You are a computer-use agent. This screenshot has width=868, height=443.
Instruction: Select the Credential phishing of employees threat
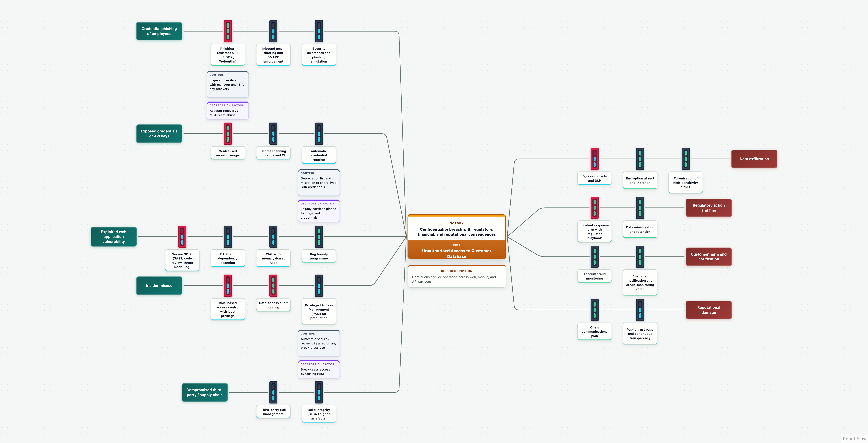coord(159,31)
